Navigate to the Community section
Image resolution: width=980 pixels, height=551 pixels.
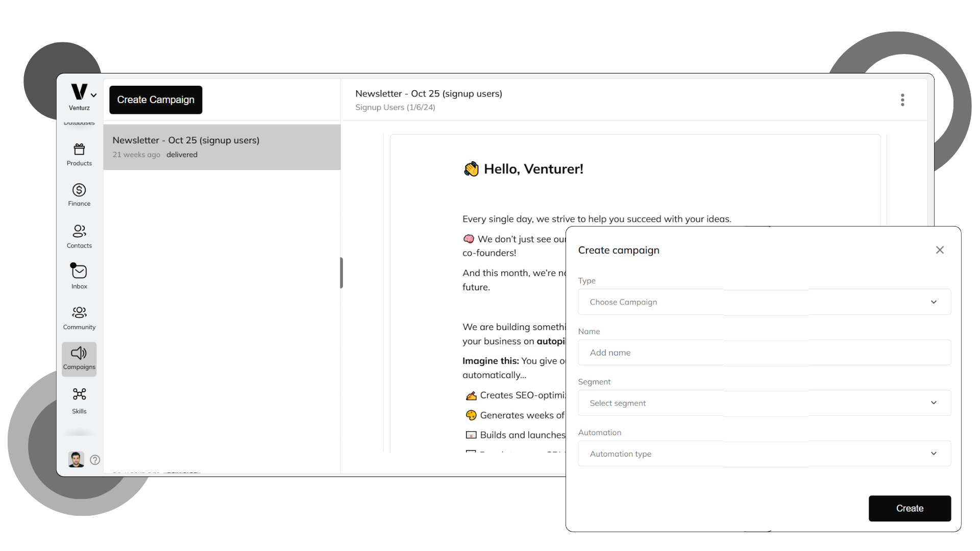pos(79,317)
